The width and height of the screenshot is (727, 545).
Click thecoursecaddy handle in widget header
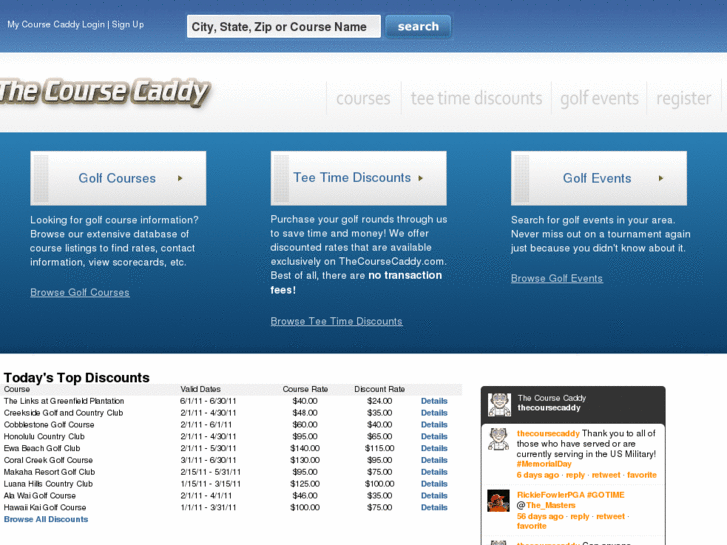pos(549,408)
